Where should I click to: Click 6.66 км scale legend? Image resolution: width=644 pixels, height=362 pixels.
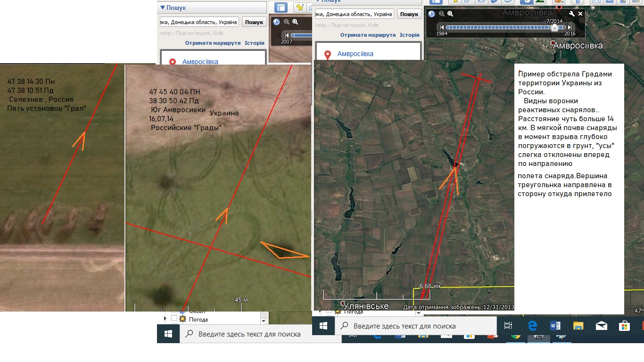pyautogui.click(x=430, y=286)
